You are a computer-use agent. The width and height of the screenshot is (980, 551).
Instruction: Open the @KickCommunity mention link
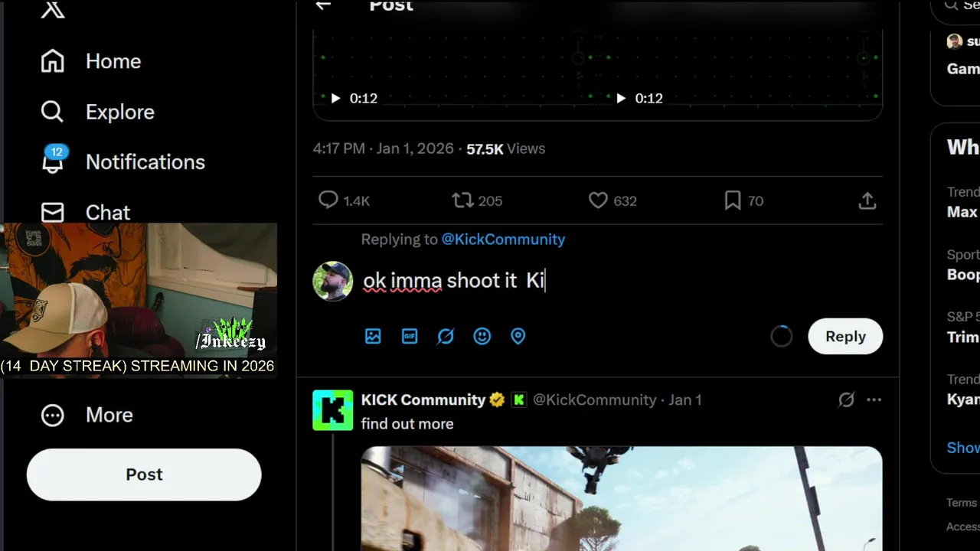503,240
